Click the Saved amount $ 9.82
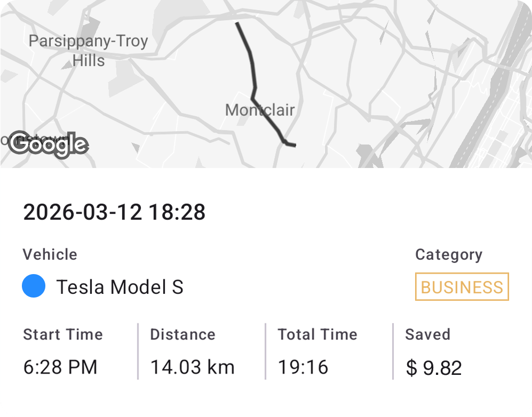The image size is (532, 417). (433, 367)
